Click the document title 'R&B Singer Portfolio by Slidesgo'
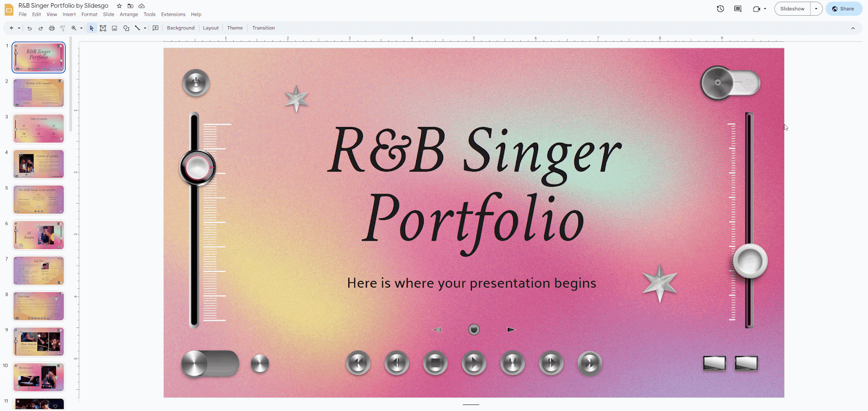Viewport: 868px width, 411px height. [x=63, y=5]
